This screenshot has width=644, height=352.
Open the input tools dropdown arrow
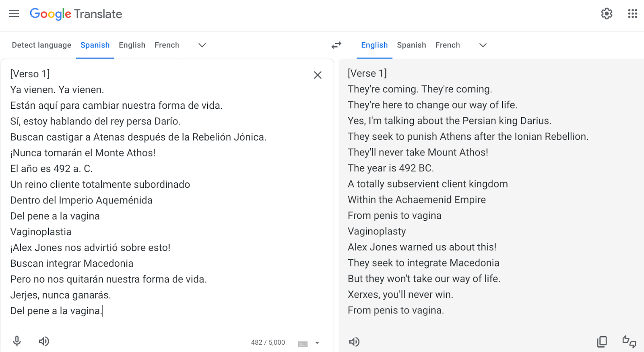point(317,343)
